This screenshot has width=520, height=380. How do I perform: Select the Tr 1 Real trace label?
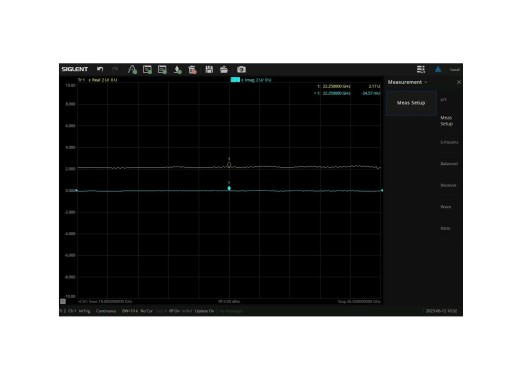pyautogui.click(x=97, y=80)
